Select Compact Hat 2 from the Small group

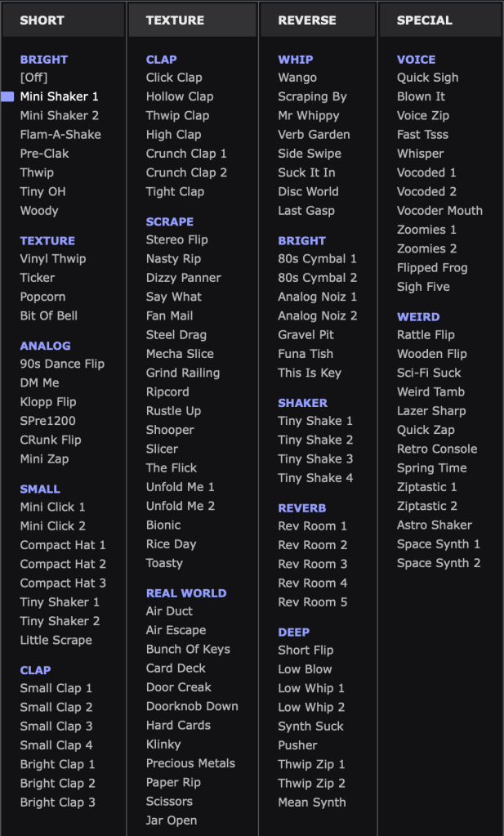click(x=63, y=564)
